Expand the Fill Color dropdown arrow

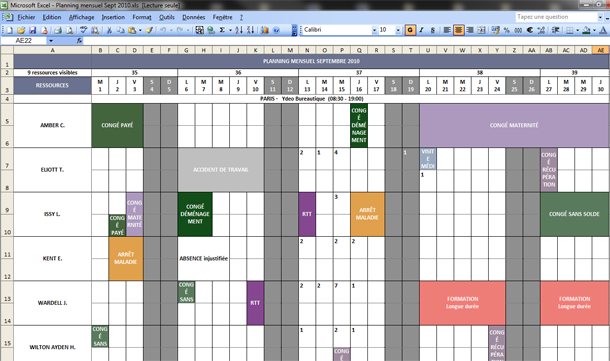click(594, 30)
